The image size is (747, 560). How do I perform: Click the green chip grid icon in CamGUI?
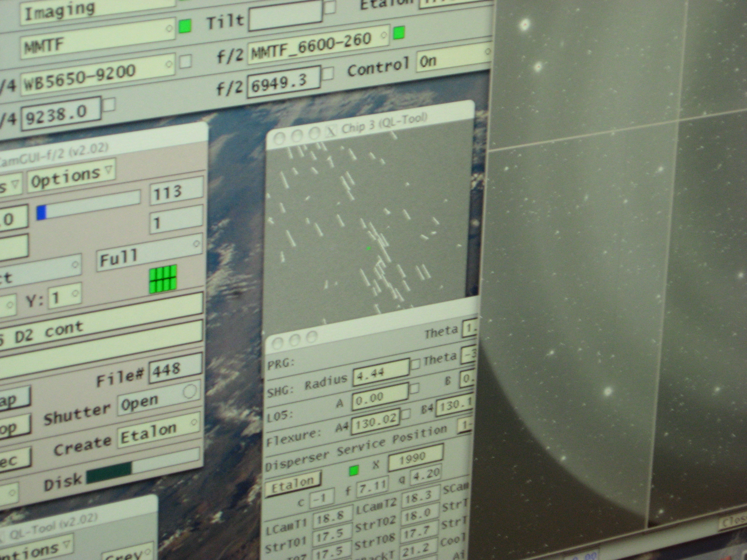pos(163,279)
